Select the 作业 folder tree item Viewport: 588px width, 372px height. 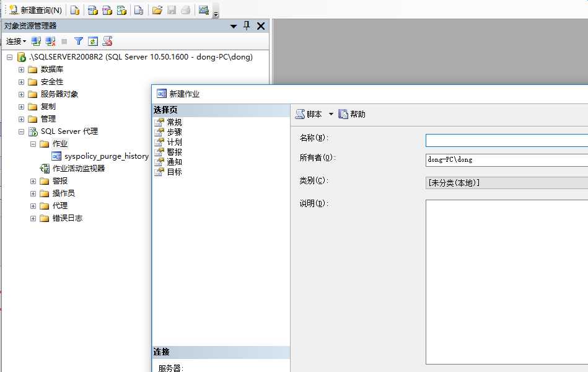pyautogui.click(x=60, y=144)
